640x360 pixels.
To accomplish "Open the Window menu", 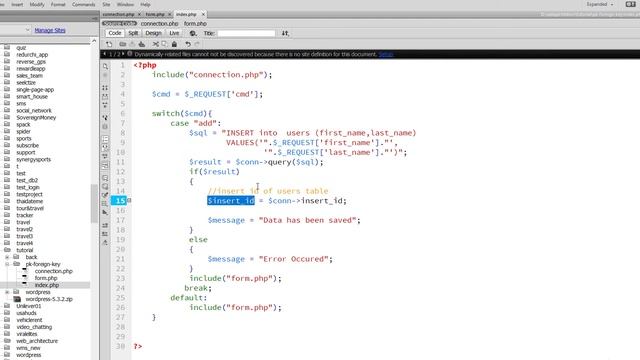I will point(125,4).
